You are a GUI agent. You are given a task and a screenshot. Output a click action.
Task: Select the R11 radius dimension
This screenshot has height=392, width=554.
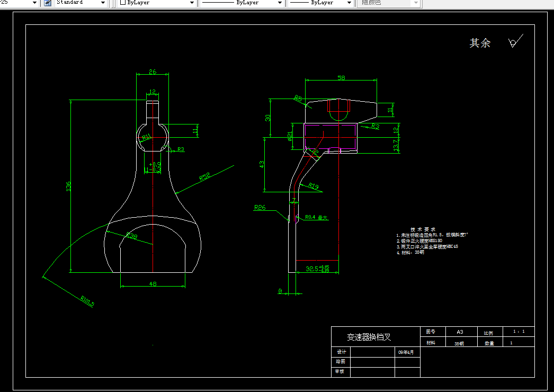point(147,137)
